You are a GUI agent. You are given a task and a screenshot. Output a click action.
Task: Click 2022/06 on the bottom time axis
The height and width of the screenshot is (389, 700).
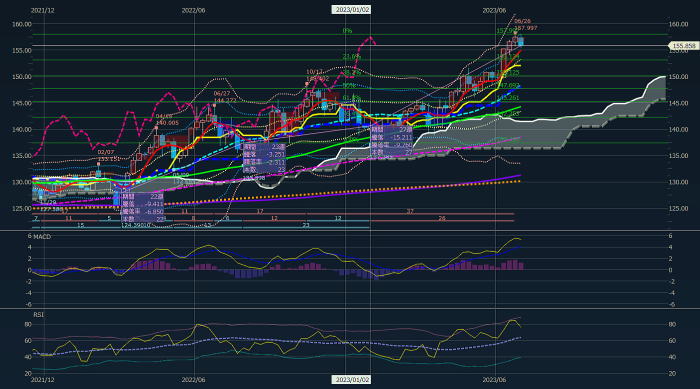[x=193, y=380]
